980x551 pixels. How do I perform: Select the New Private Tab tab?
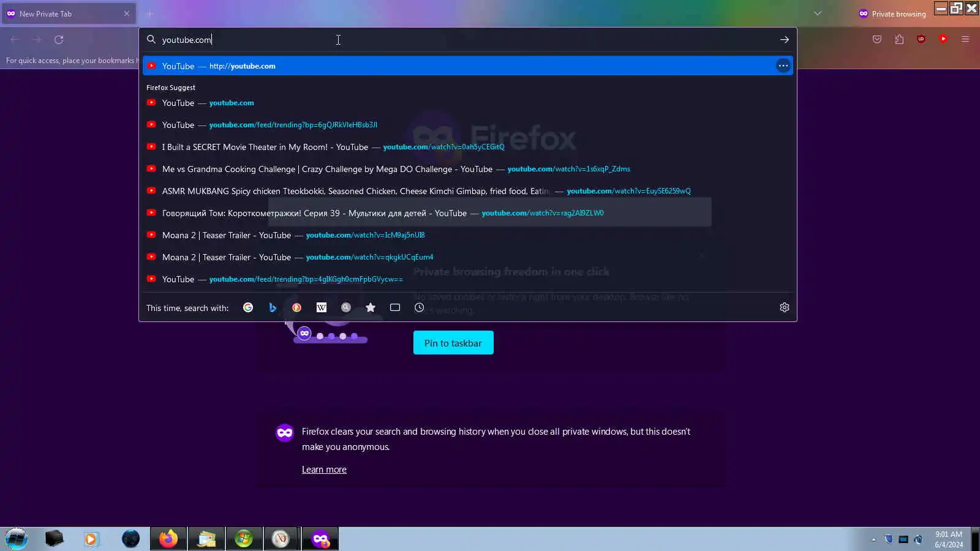(69, 13)
